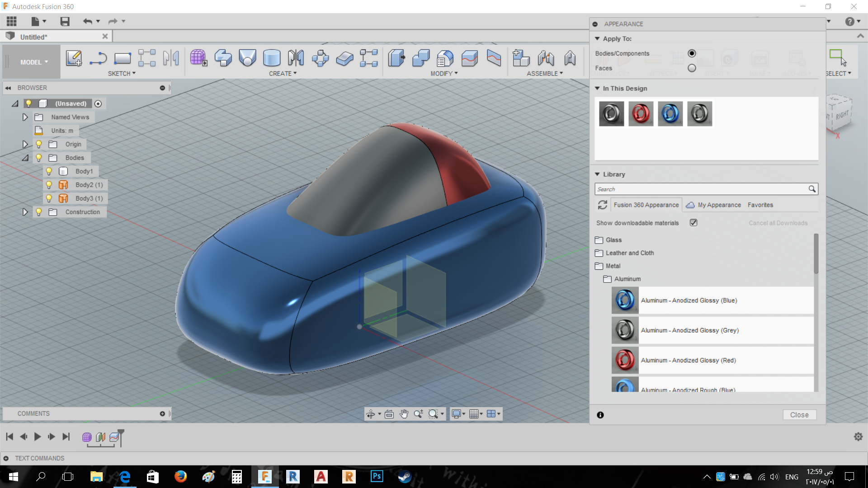Expand the Origin tree node
Screen dimensions: 868x488
25,144
